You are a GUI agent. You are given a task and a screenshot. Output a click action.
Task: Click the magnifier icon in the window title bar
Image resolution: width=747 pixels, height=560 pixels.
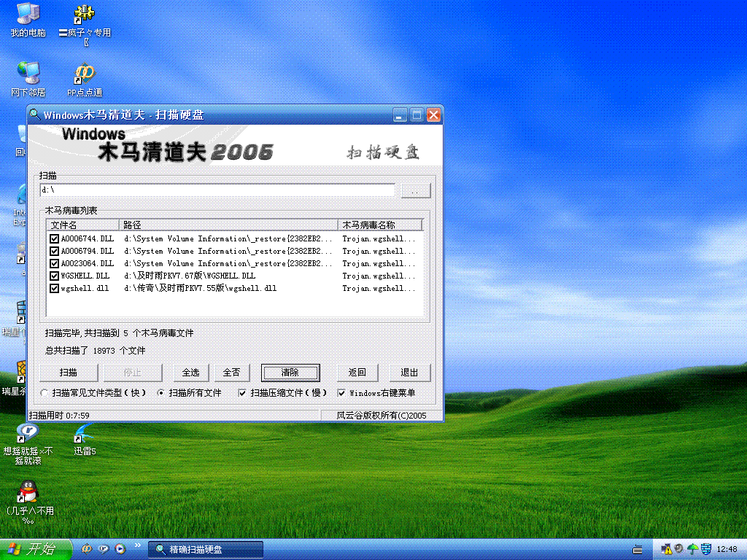click(x=34, y=114)
